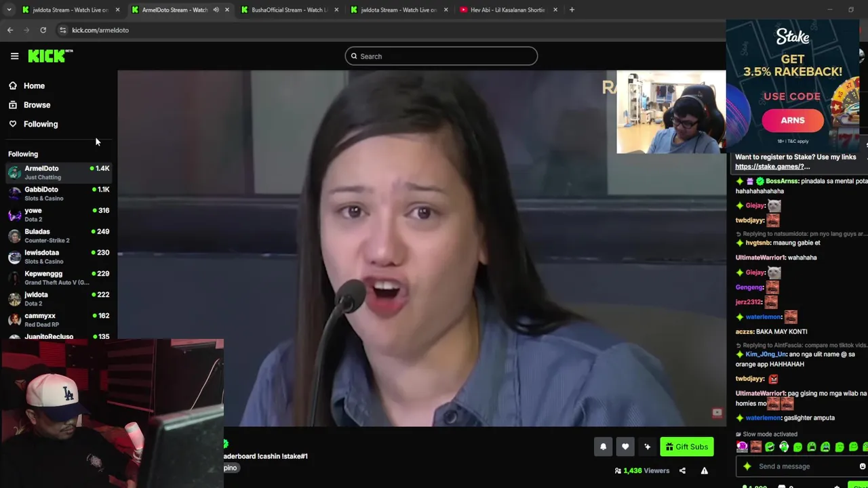Click the magnifier icon in search bar
This screenshot has height=488, width=868.
tap(354, 56)
